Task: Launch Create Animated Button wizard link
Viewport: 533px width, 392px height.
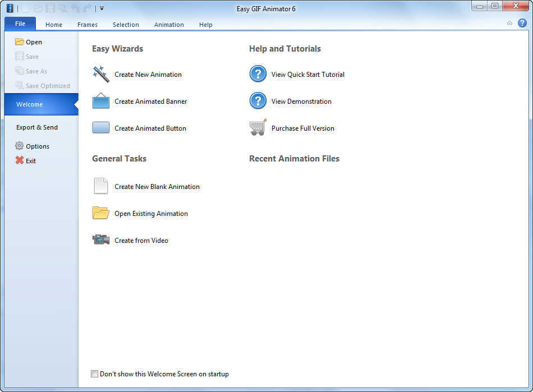Action: click(x=150, y=128)
